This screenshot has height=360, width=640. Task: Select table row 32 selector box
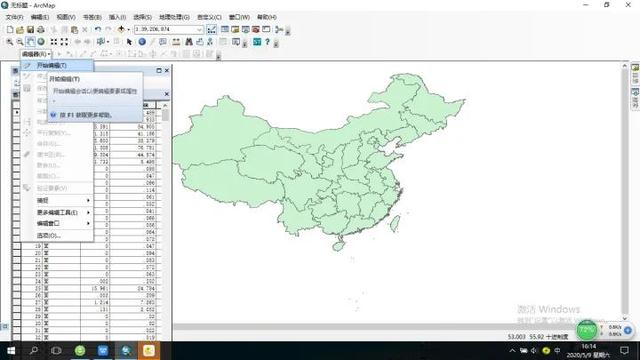coord(16,338)
